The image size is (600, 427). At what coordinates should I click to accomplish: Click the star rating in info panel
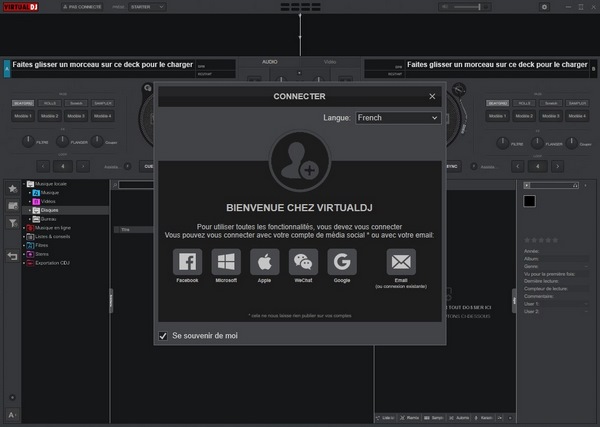(x=541, y=240)
